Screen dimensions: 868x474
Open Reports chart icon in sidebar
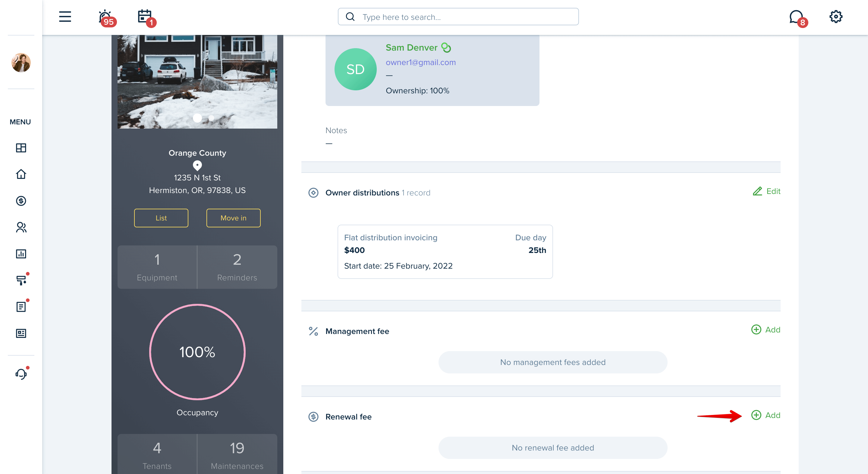(x=21, y=254)
